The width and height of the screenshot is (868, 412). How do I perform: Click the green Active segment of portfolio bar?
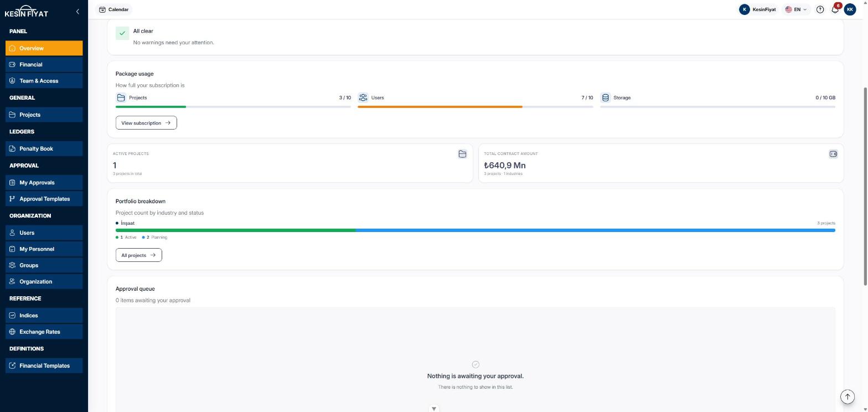click(x=235, y=230)
